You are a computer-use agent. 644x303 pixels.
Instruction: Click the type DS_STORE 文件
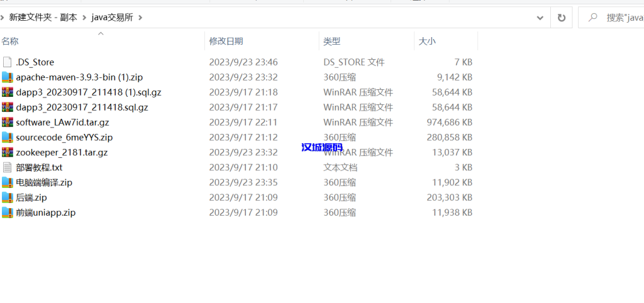pos(353,62)
